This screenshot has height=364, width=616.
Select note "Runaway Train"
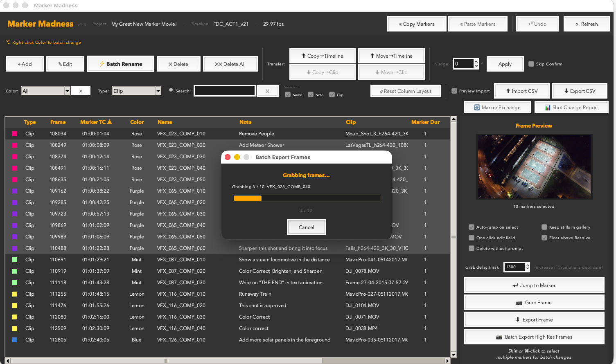point(255,294)
